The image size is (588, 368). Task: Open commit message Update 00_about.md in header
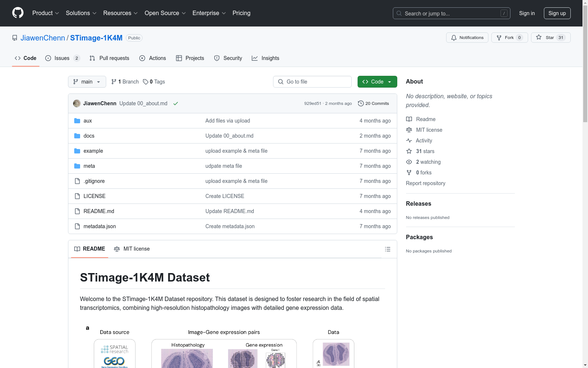coord(143,103)
